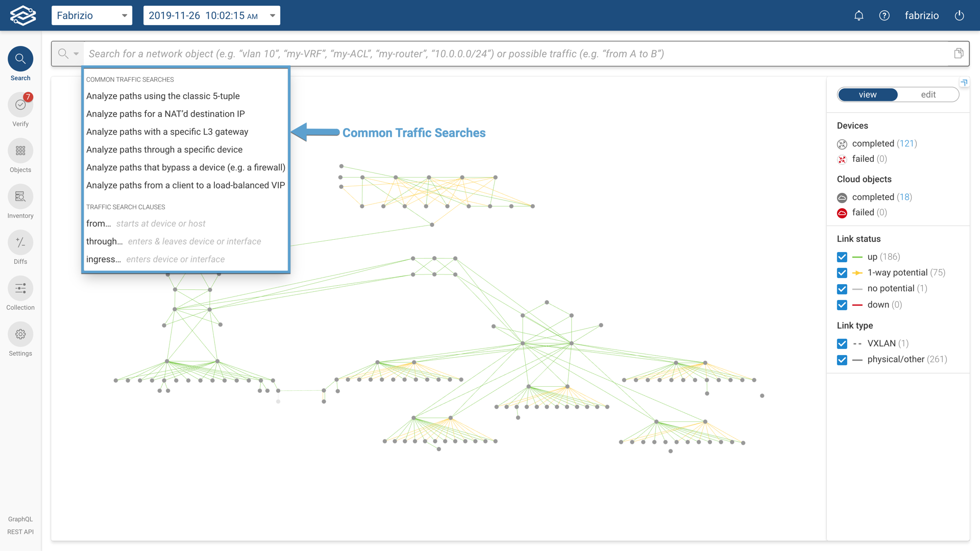Toggle the 1-way potential checkbox
Image resolution: width=980 pixels, height=551 pixels.
point(842,273)
